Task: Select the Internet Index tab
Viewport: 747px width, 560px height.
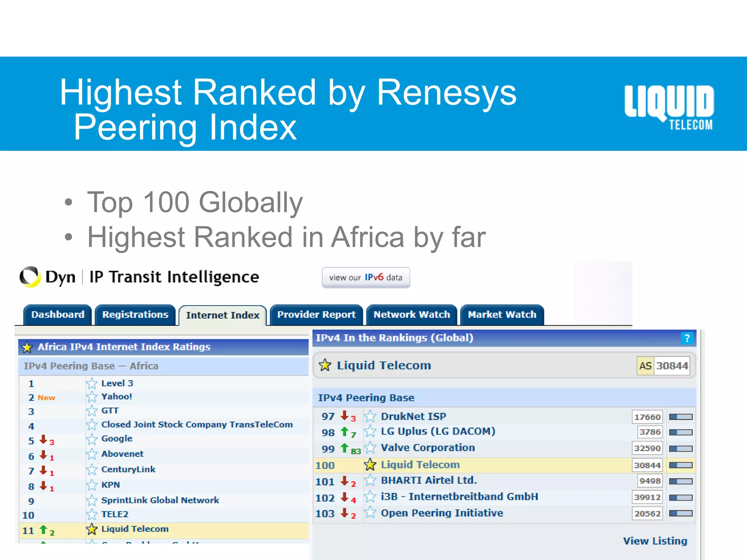Action: tap(222, 315)
